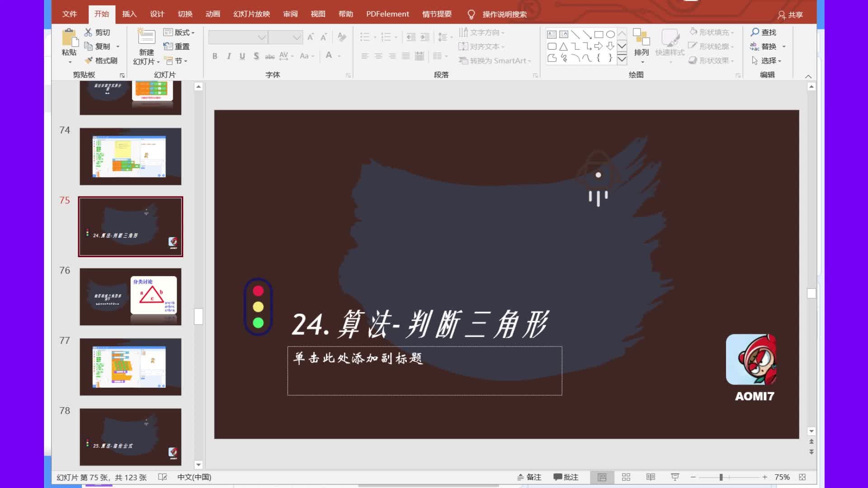Screen dimensions: 868x488
Task: Click the zoom slider handle
Action: (x=721, y=477)
